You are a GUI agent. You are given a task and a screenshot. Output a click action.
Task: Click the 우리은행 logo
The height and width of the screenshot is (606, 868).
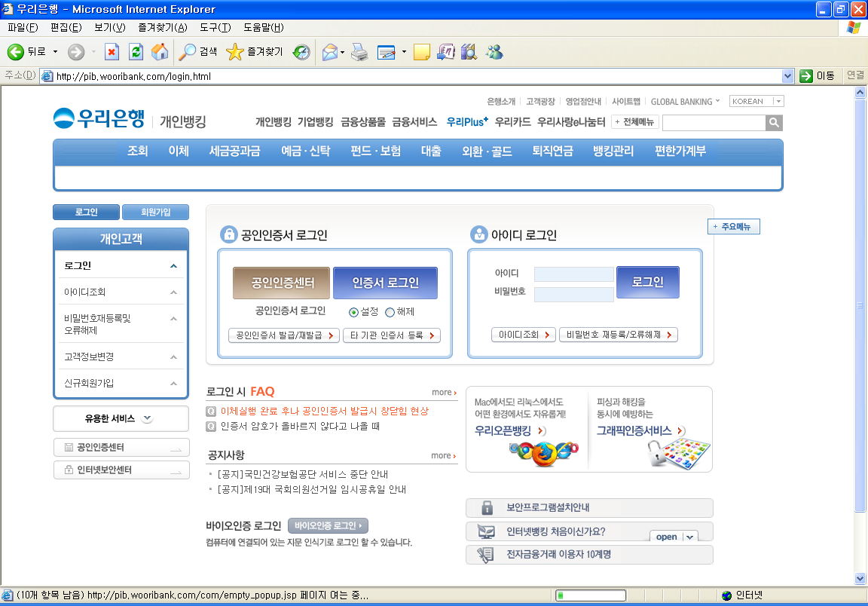pos(99,118)
